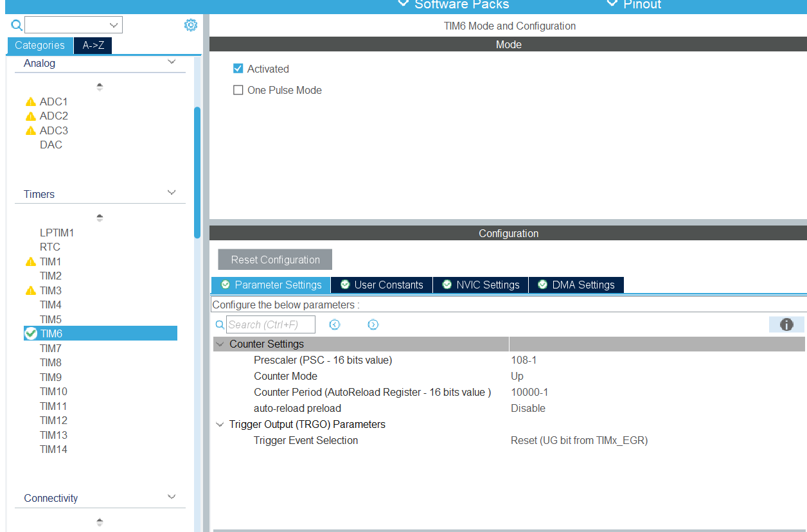Collapse the Connectivity category
The width and height of the screenshot is (807, 532).
(x=172, y=497)
